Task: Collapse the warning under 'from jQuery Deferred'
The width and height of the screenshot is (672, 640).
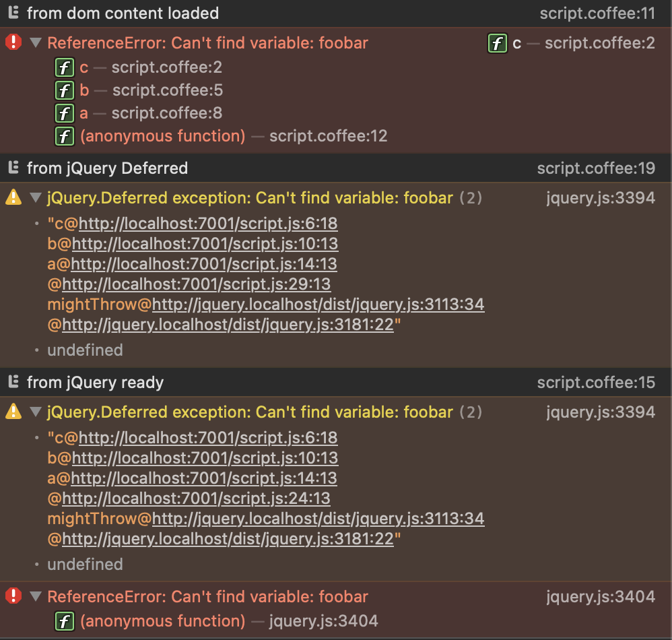Action: coord(36,197)
